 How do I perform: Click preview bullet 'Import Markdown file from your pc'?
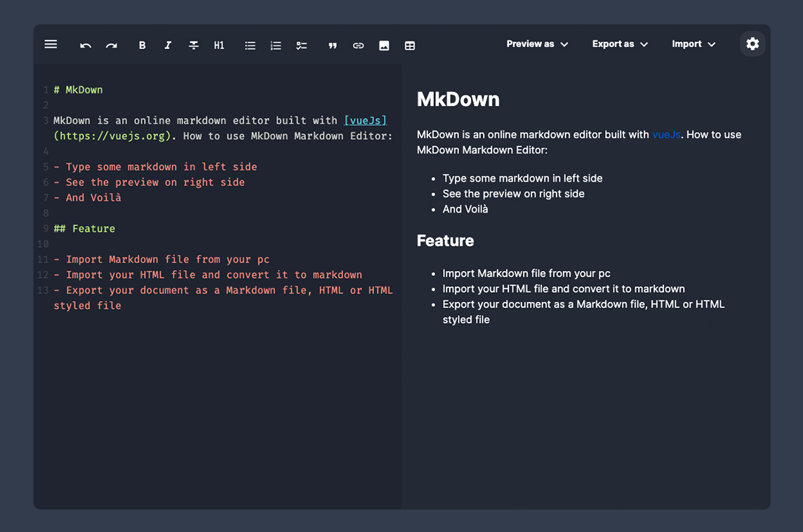526,274
